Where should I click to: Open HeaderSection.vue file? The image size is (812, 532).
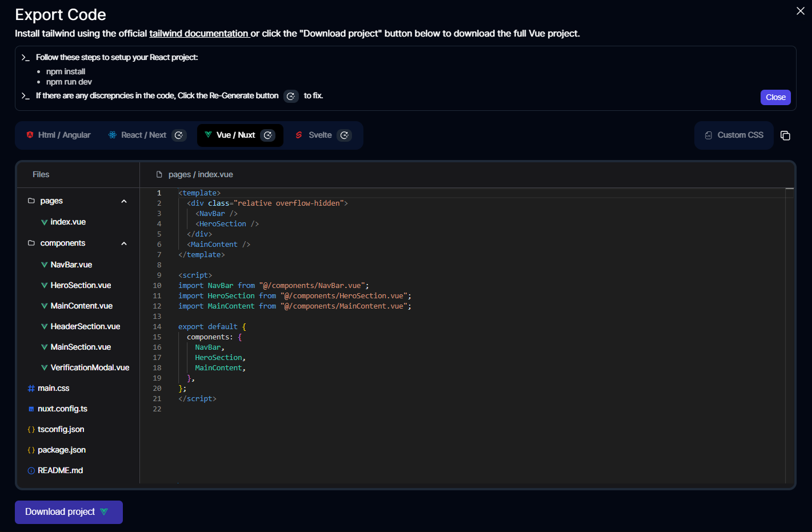click(85, 326)
